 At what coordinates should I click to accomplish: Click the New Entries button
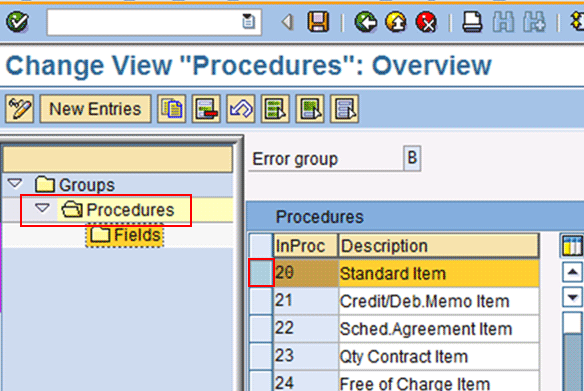click(95, 109)
